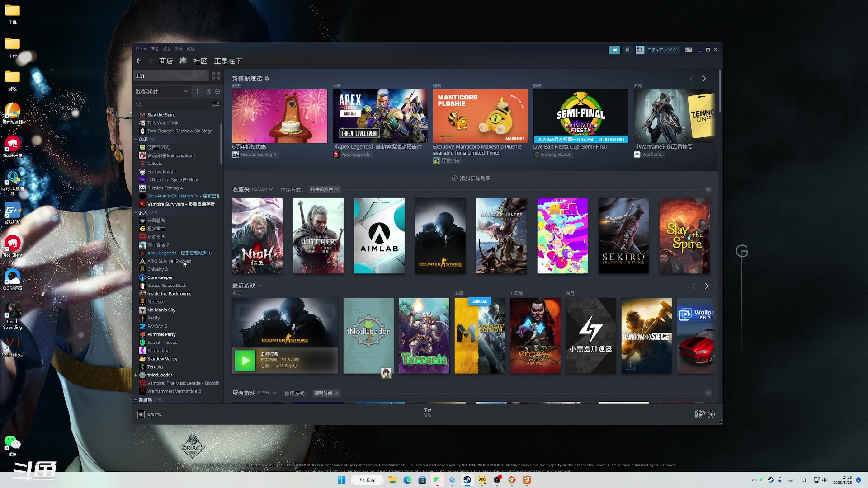The image size is (868, 488).
Task: Click the collections grid view icon
Action: (216, 76)
